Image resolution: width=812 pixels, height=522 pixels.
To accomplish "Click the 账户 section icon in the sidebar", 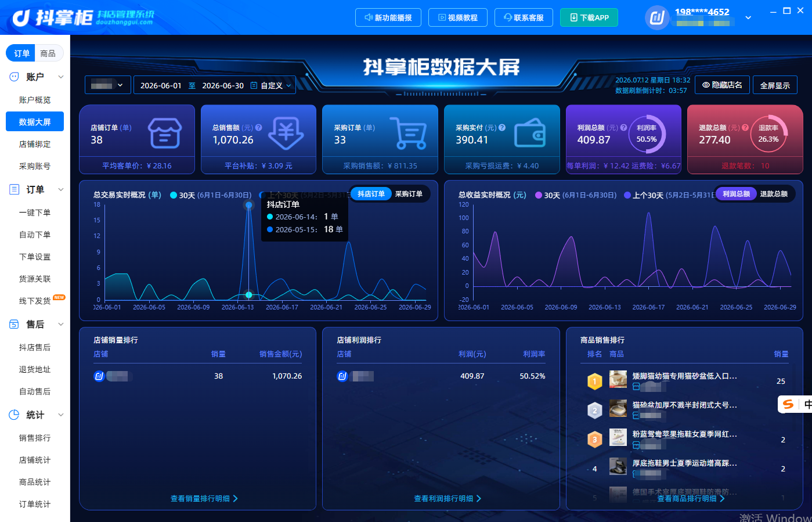I will [15, 77].
